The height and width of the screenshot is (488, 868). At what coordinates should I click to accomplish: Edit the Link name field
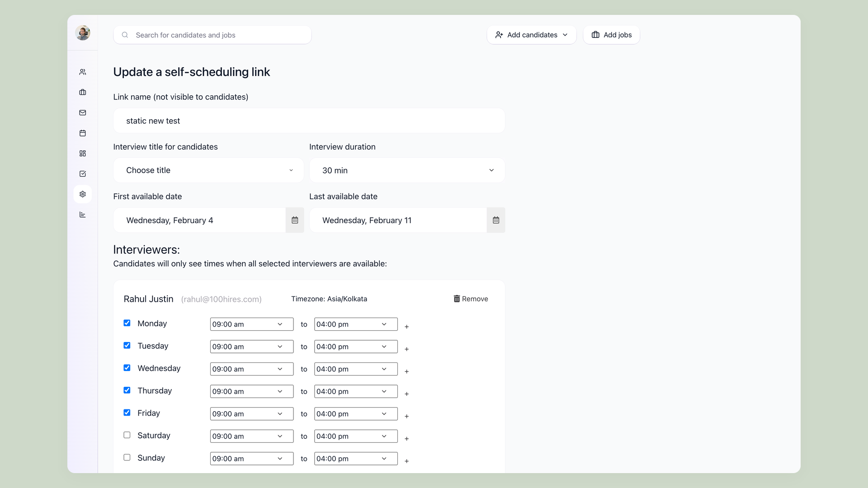point(309,121)
